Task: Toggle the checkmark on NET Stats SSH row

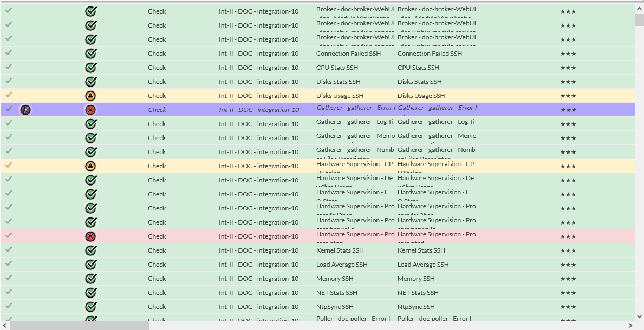Action: [x=9, y=292]
